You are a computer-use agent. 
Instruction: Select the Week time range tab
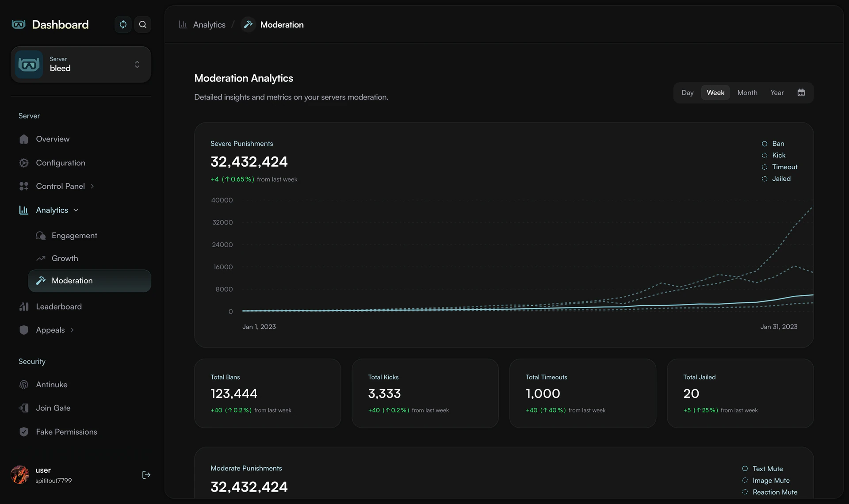pyautogui.click(x=715, y=92)
